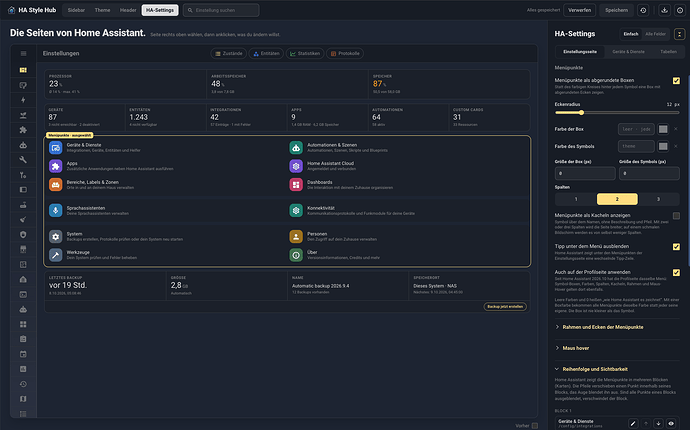Switch to the Einfach mode
690x430 pixels.
tap(631, 34)
